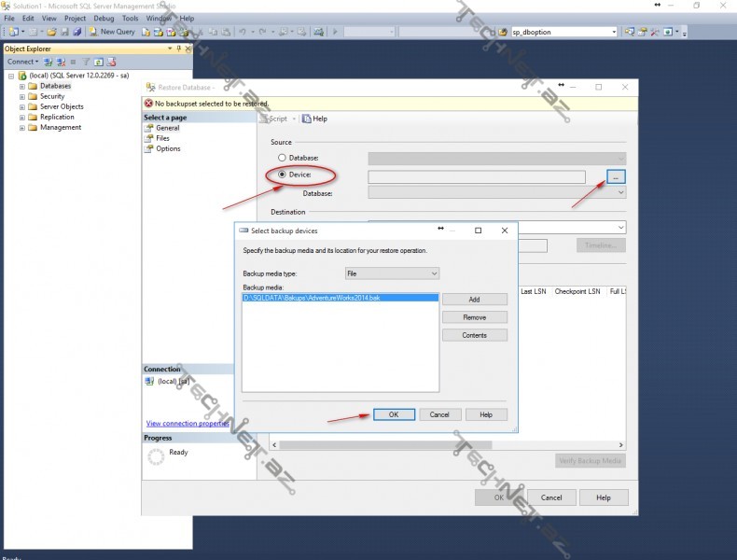Image resolution: width=737 pixels, height=560 pixels.
Task: Click the Add button for backup media
Action: [x=474, y=300]
